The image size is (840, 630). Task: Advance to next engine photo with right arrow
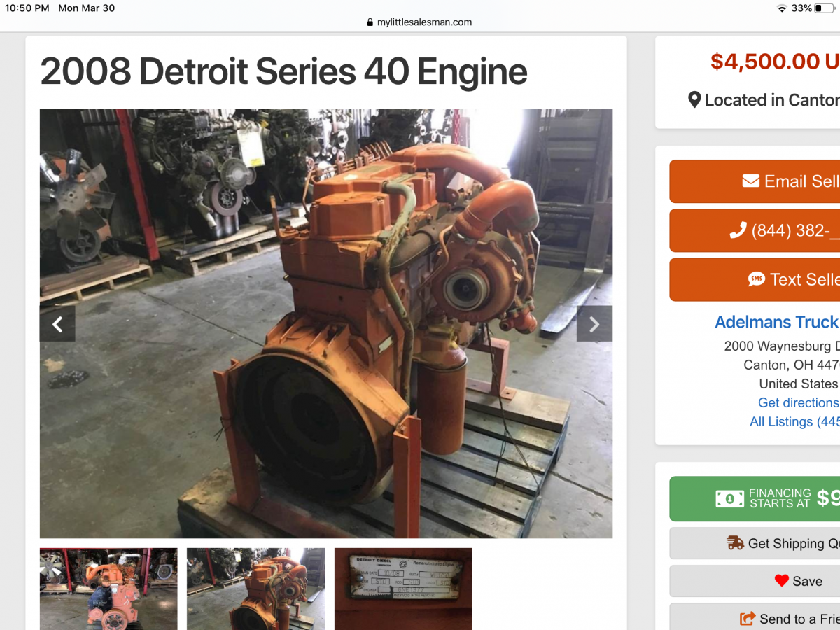click(x=594, y=324)
